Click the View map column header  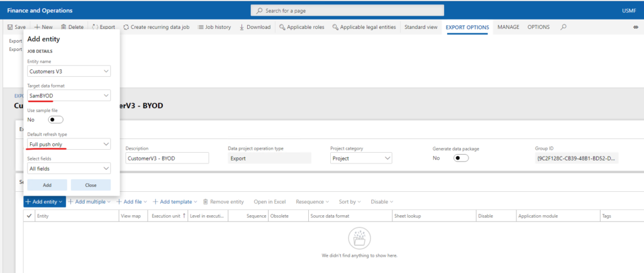133,216
